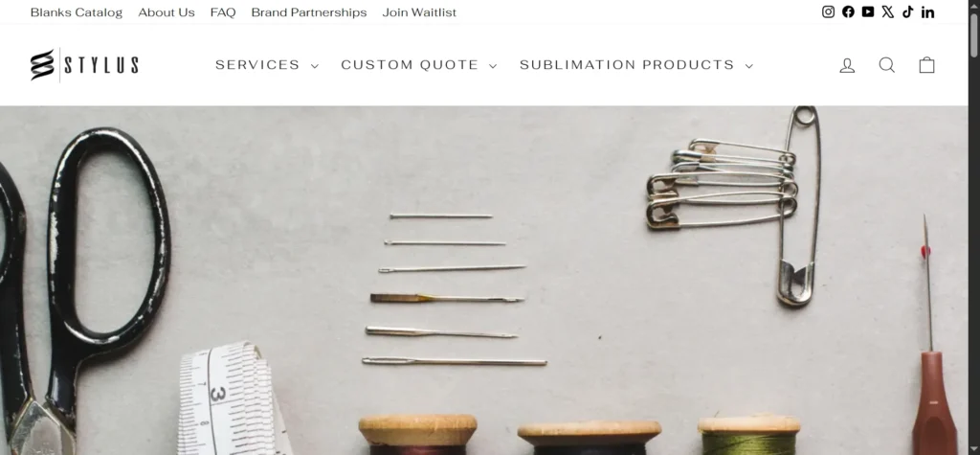The width and height of the screenshot is (980, 455).
Task: Expand the Custom Quote dropdown
Action: click(x=419, y=65)
